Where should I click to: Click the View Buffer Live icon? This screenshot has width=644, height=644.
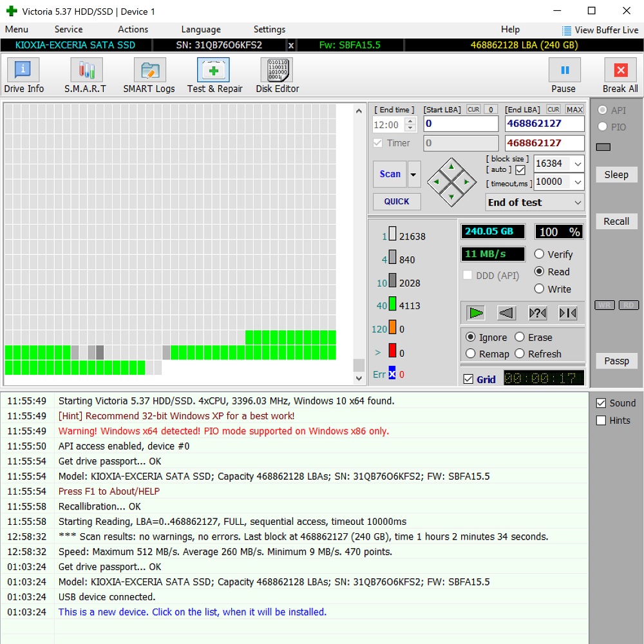[566, 30]
